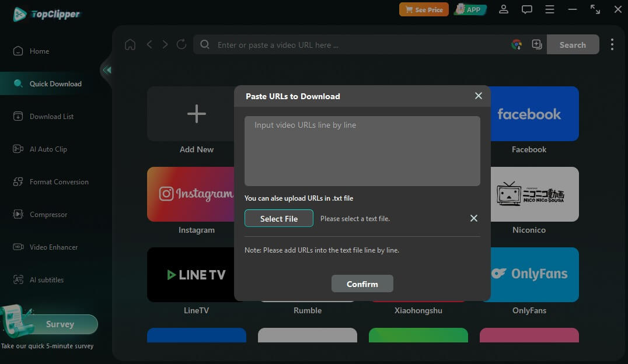
Task: Click the Select File button
Action: tap(279, 218)
